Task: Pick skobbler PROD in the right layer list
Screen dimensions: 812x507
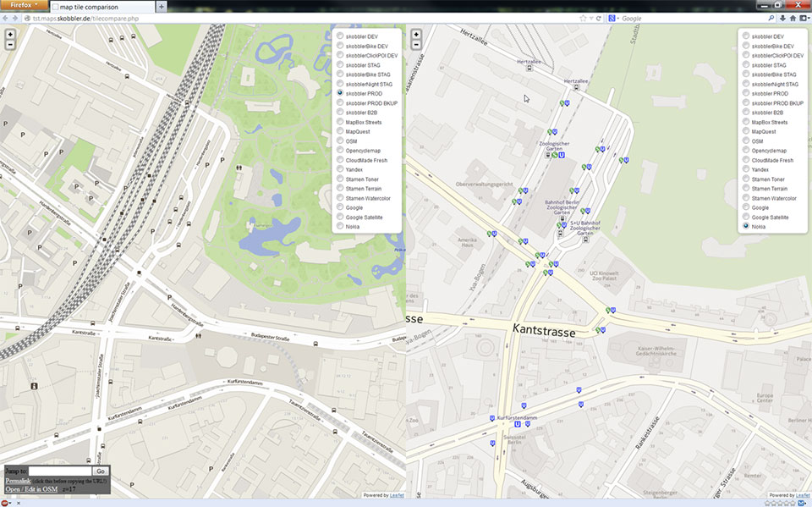Action: point(746,93)
